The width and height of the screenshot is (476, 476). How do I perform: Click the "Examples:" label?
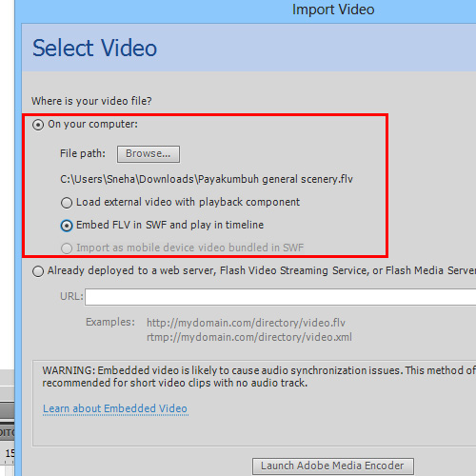pyautogui.click(x=110, y=323)
